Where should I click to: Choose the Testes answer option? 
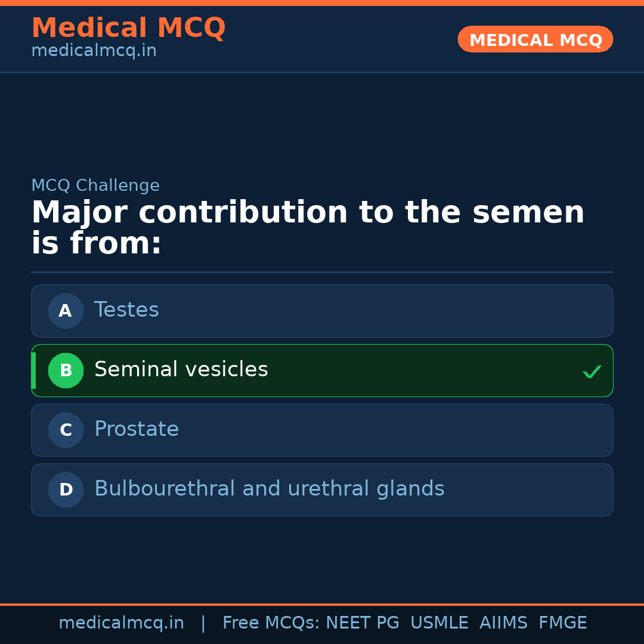pos(126,310)
